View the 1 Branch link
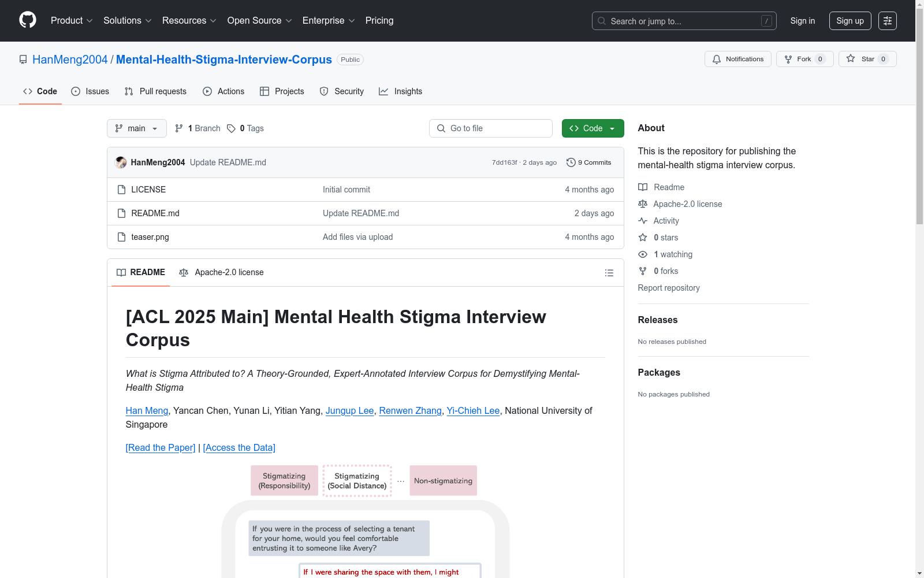 click(x=198, y=128)
